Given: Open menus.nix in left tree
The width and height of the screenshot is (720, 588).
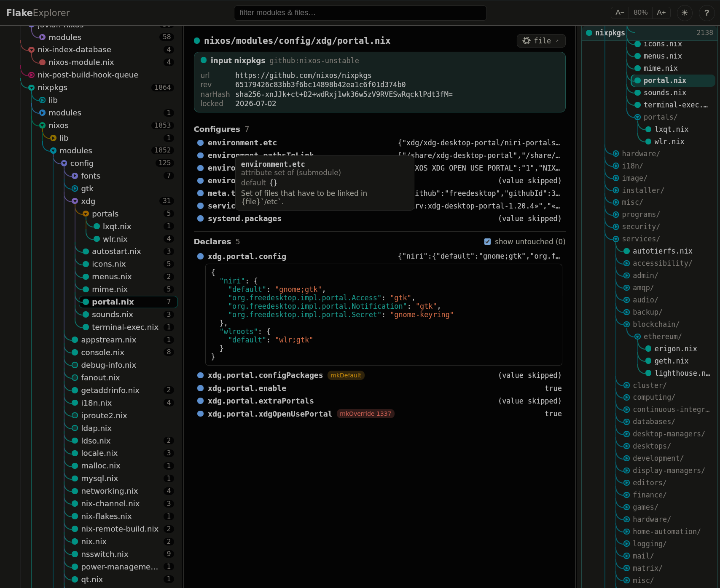Looking at the screenshot, I should pos(112,277).
